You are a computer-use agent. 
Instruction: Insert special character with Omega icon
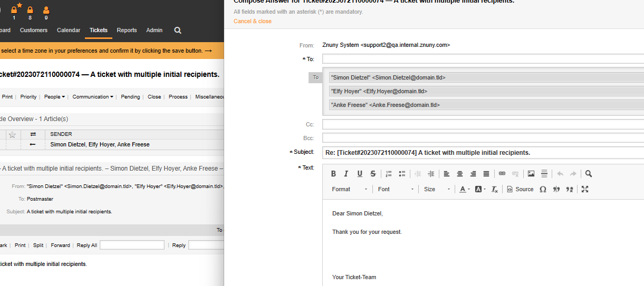pyautogui.click(x=543, y=189)
